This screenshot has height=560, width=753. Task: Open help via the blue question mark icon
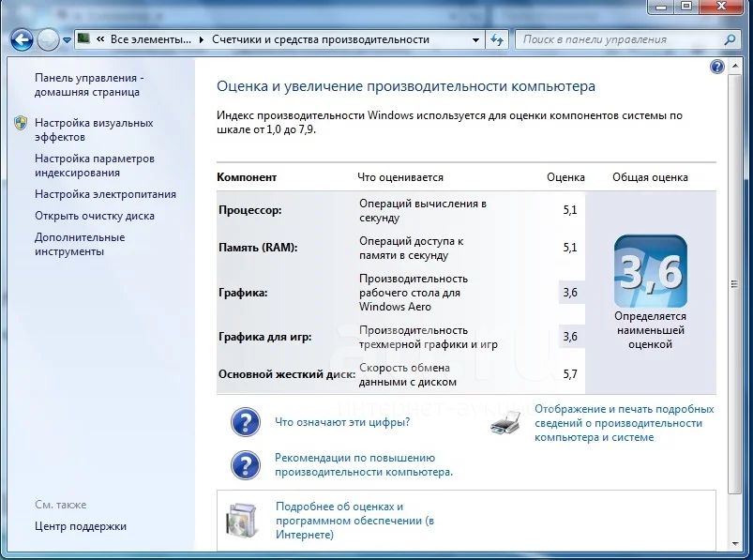717,67
